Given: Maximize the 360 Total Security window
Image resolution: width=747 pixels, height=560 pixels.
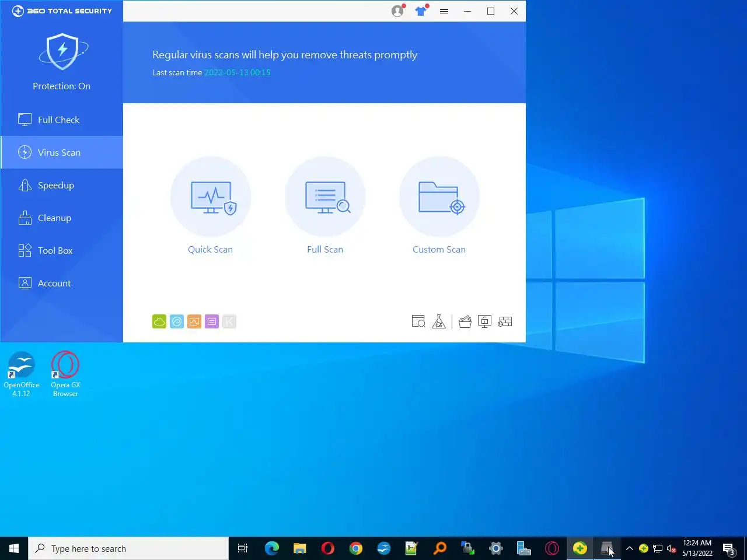Looking at the screenshot, I should click(x=491, y=11).
